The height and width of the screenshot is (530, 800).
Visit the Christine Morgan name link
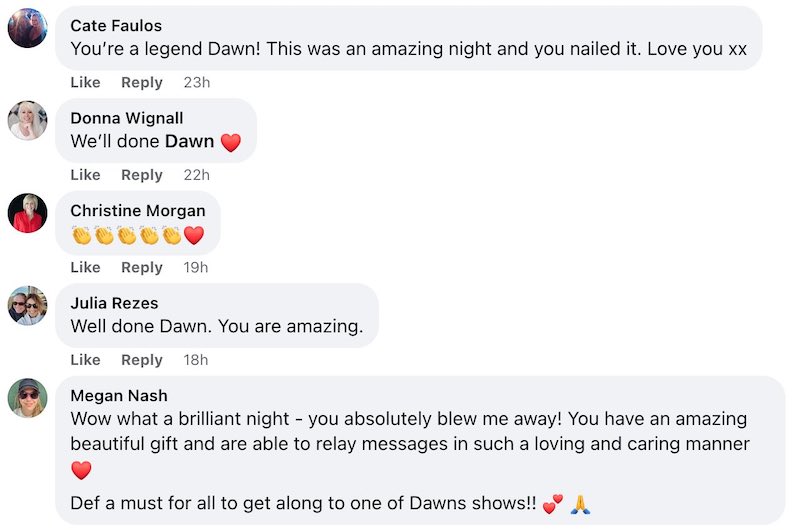point(138,210)
